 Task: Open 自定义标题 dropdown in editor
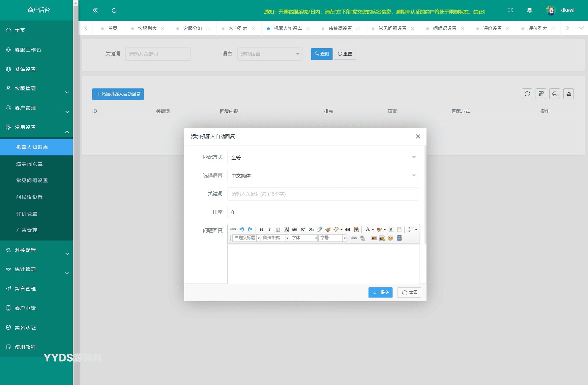[x=246, y=238]
